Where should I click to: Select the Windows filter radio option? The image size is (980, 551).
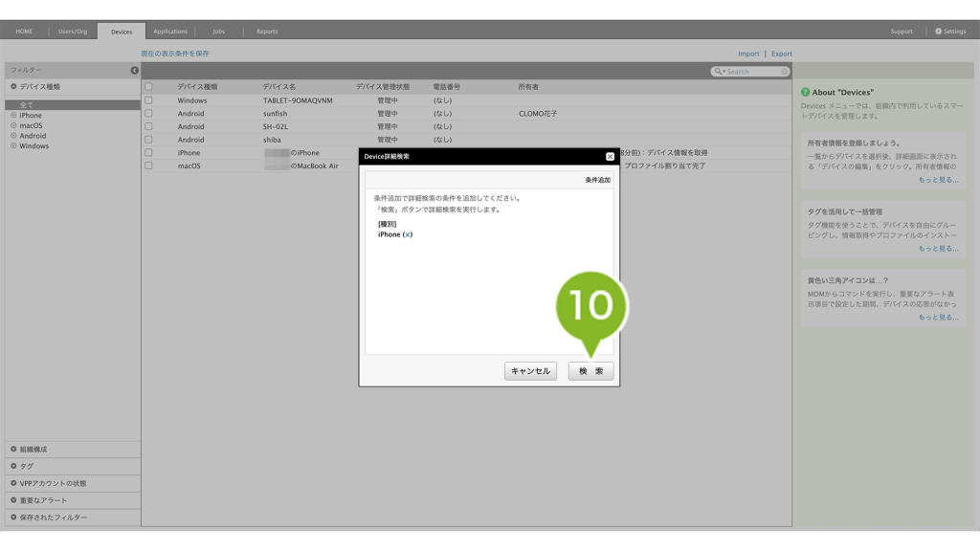(x=13, y=146)
